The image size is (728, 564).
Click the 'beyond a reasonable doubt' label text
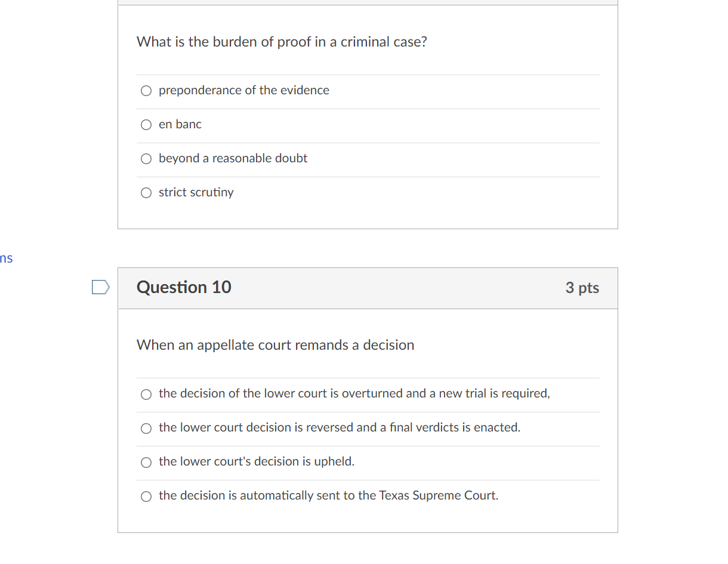[233, 158]
